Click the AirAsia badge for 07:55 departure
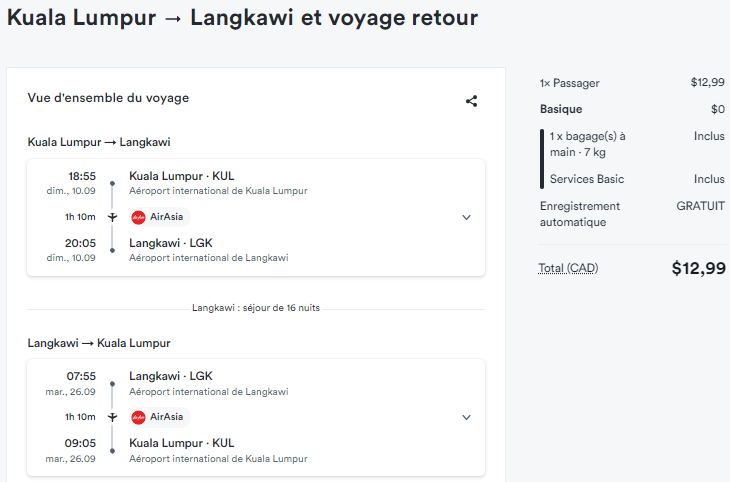This screenshot has width=730, height=482. point(160,417)
